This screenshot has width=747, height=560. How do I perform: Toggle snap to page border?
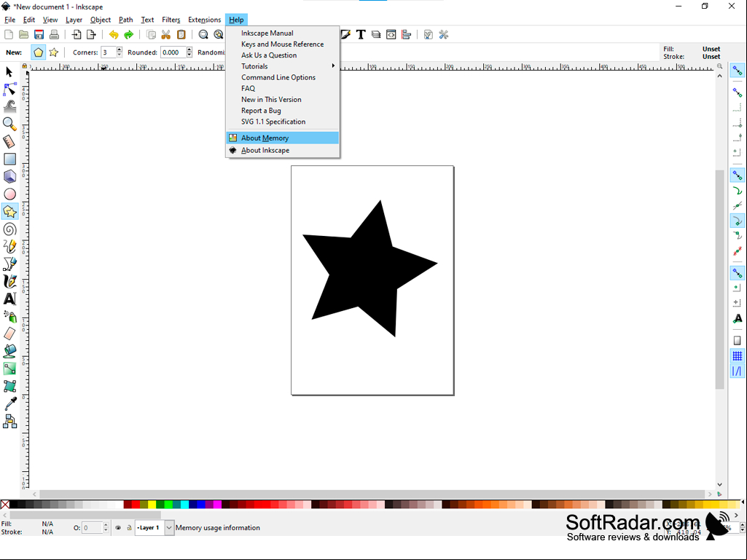pyautogui.click(x=737, y=341)
